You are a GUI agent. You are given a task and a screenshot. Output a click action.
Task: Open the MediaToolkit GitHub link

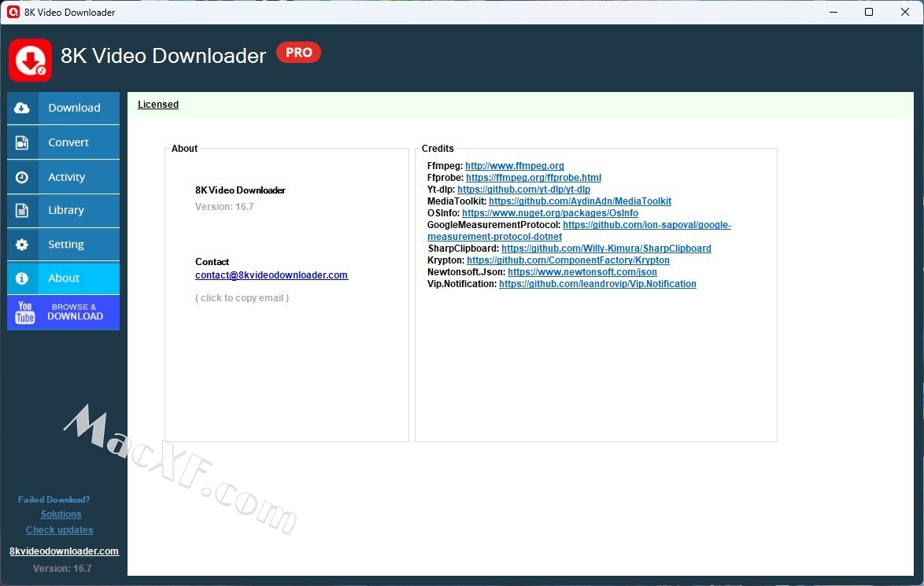(x=580, y=201)
